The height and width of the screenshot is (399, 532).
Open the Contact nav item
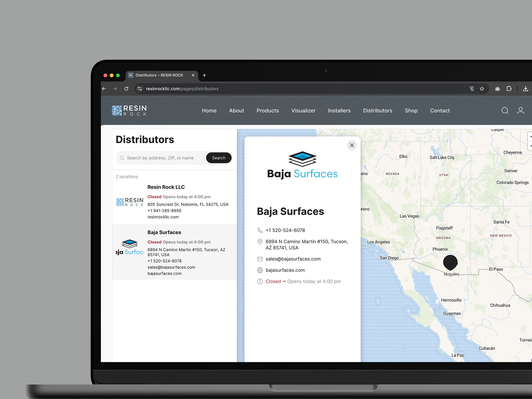[440, 111]
